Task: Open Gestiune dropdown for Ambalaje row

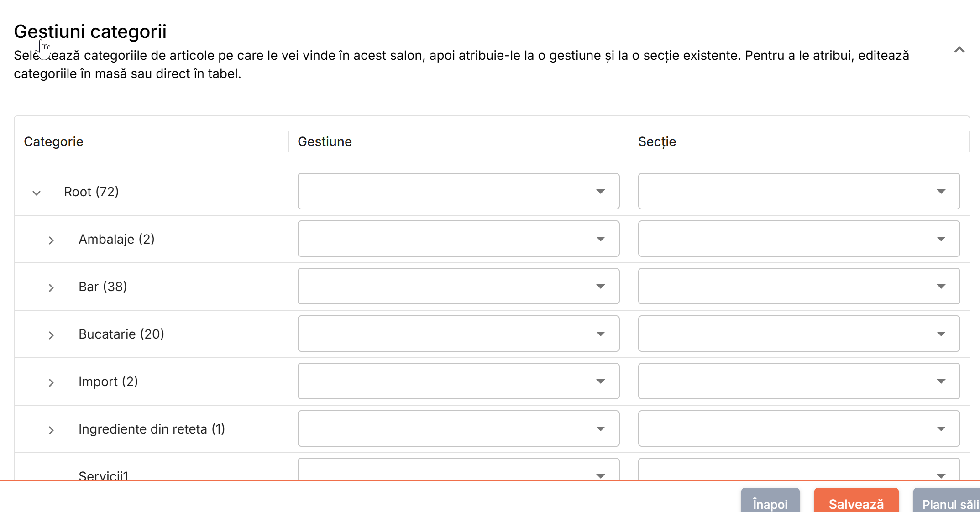Action: pyautogui.click(x=458, y=239)
